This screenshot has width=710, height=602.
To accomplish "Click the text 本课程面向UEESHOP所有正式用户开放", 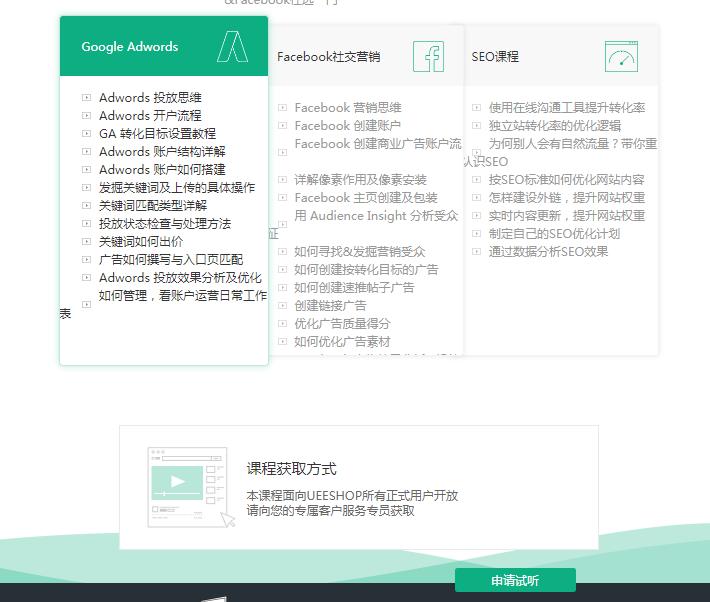I will [x=352, y=496].
